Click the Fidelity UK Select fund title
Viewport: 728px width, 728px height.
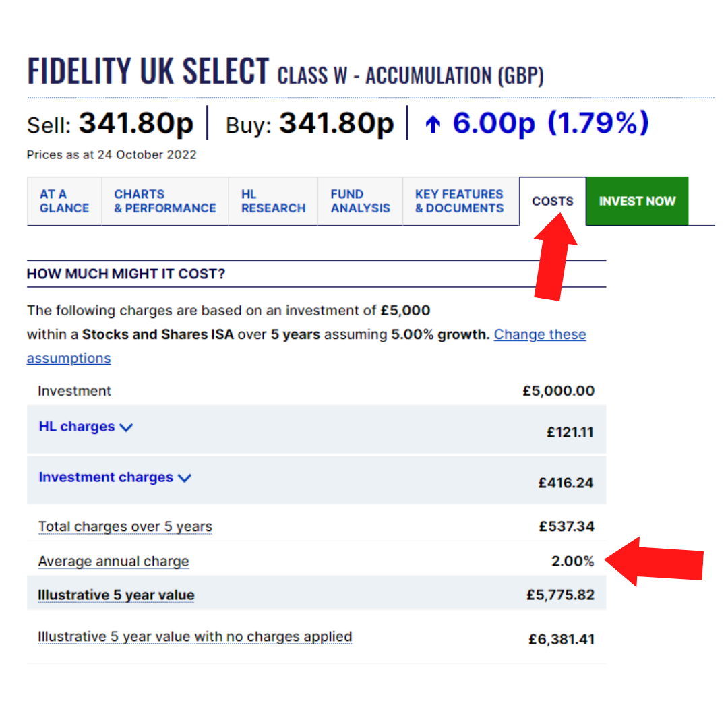coord(148,71)
